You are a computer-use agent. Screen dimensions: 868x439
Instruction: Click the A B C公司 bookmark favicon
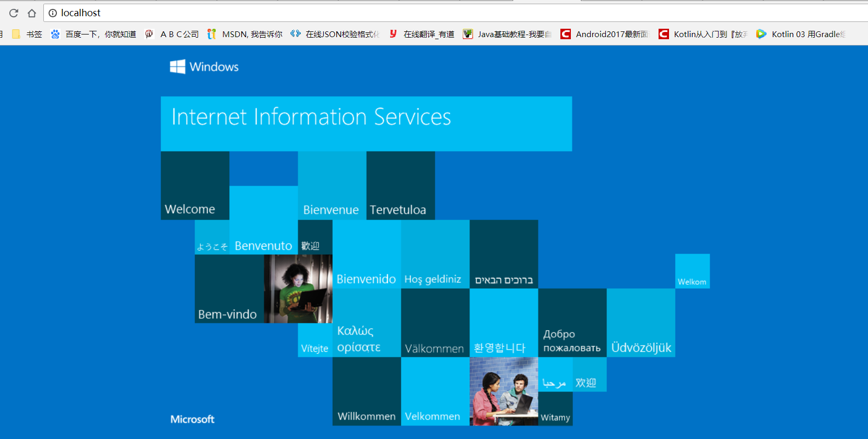[149, 34]
